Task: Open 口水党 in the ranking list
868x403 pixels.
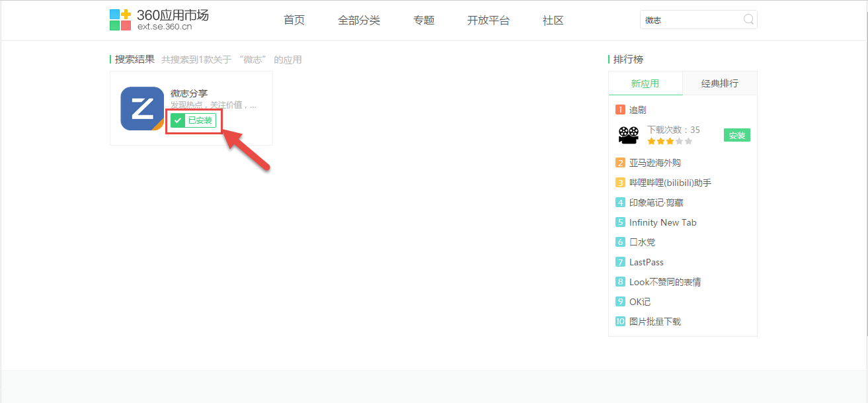Action: click(x=643, y=242)
